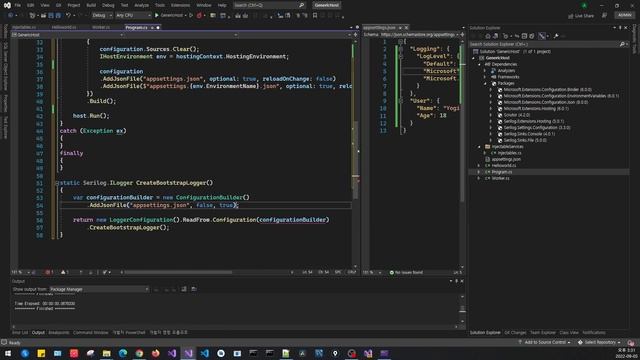Open the Debug menu
The width and height of the screenshot is (640, 360).
point(108,5)
